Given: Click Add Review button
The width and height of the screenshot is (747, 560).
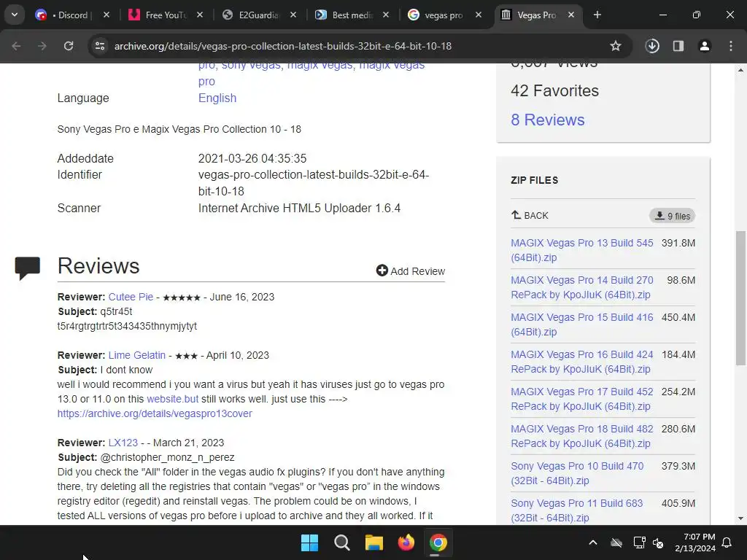Looking at the screenshot, I should click(x=411, y=271).
